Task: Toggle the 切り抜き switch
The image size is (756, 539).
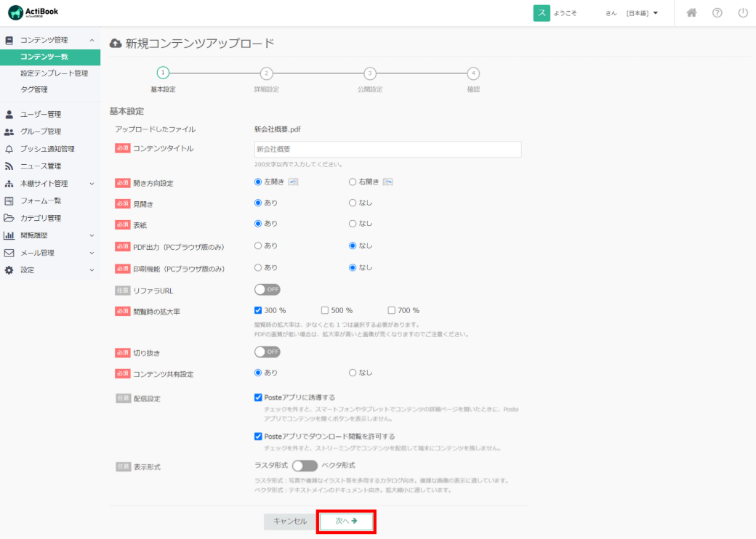Action: pos(267,352)
